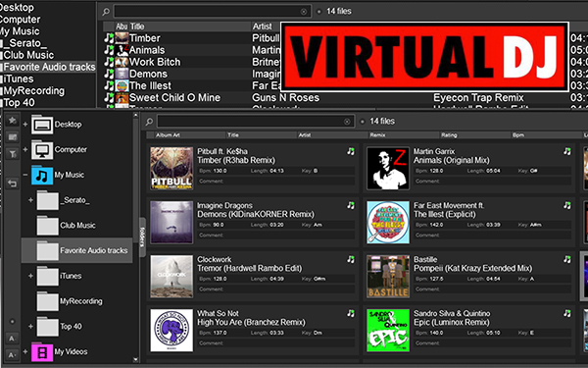
Task: Select Favorite Audio tracks in the lower tree
Action: tap(77, 250)
